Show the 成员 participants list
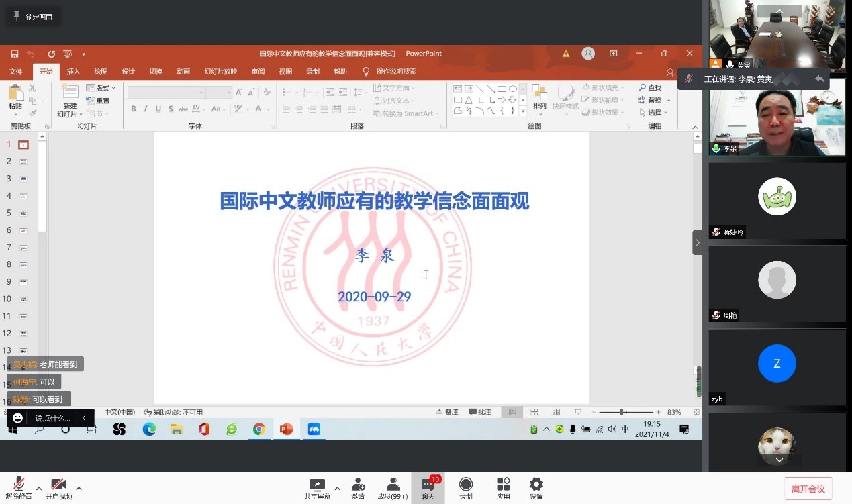The width and height of the screenshot is (852, 504). 393,489
